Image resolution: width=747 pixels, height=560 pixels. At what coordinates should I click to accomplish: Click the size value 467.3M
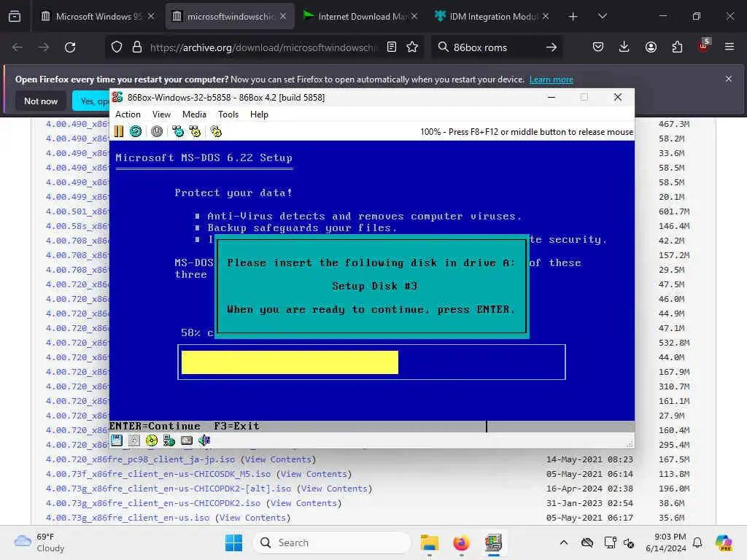tap(674, 124)
